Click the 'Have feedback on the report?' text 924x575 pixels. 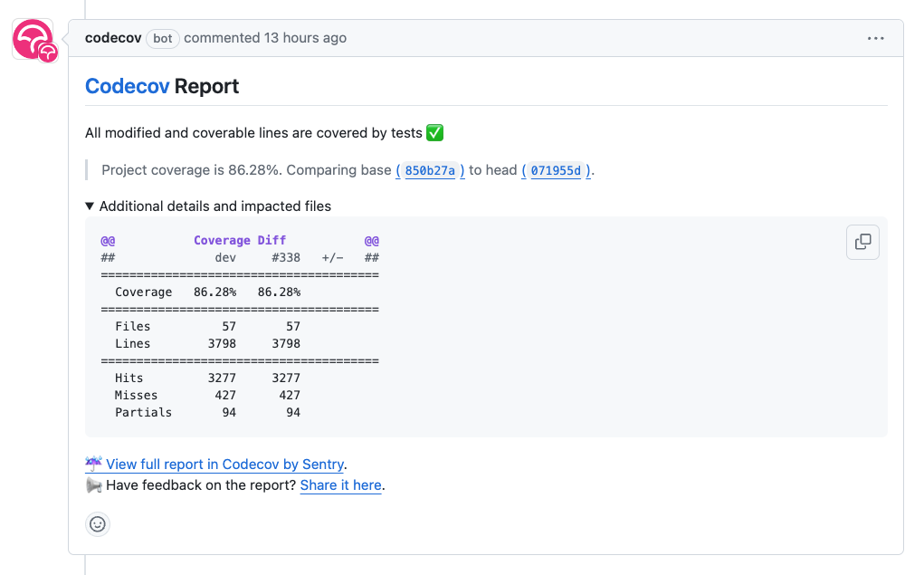pyautogui.click(x=201, y=485)
